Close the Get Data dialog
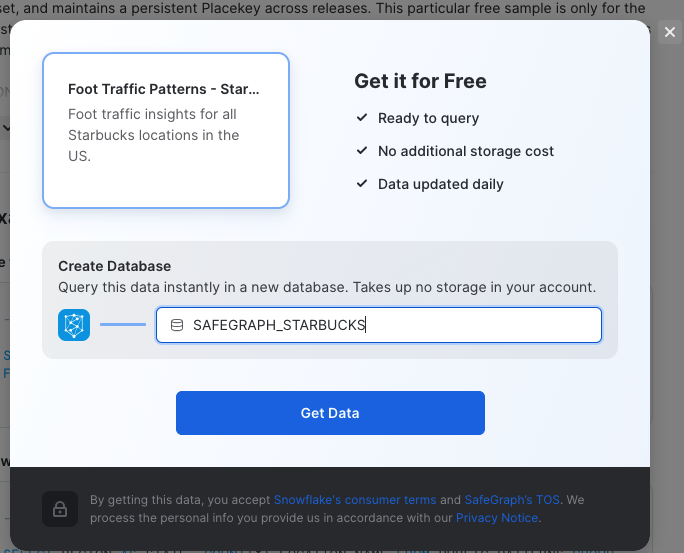 point(670,32)
